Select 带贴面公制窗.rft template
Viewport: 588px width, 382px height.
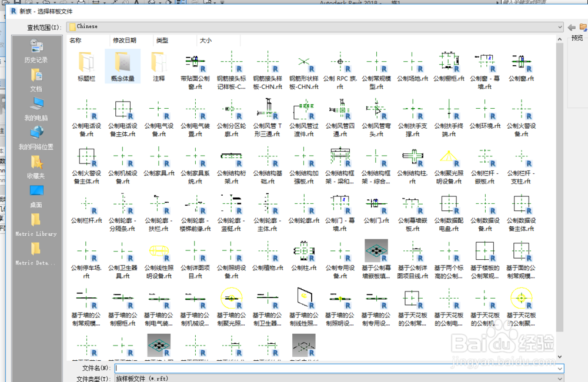[x=195, y=71]
